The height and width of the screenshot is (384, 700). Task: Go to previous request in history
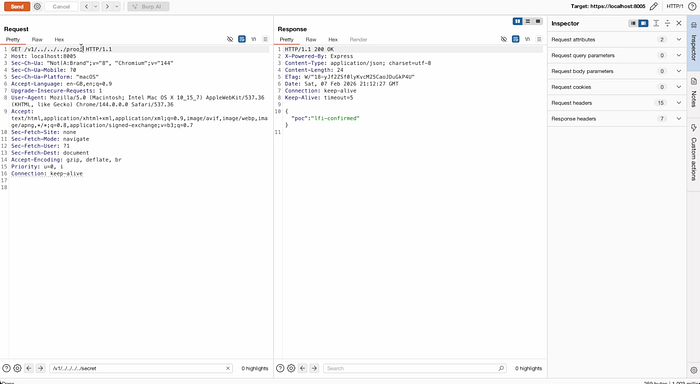tap(86, 7)
